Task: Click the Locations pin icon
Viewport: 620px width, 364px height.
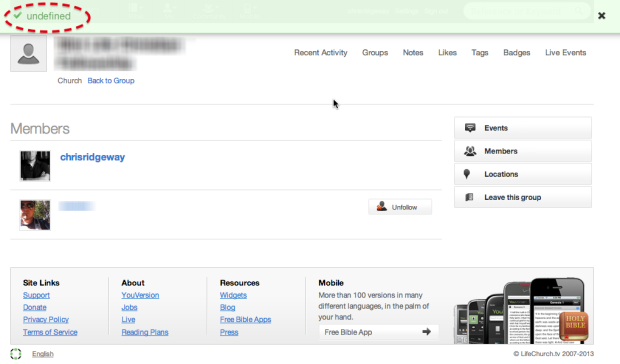Action: click(x=467, y=174)
